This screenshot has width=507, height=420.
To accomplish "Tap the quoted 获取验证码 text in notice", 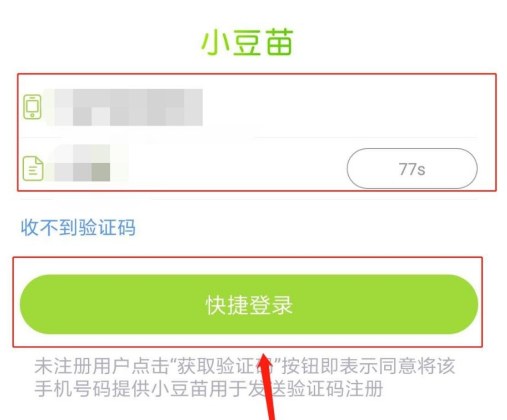I will tap(225, 366).
